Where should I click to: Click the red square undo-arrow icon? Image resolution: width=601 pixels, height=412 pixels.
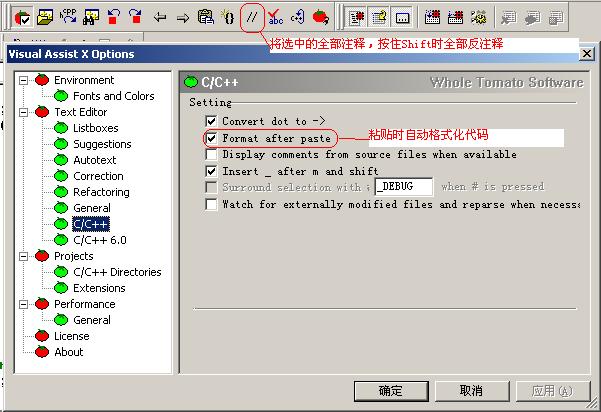pyautogui.click(x=113, y=17)
